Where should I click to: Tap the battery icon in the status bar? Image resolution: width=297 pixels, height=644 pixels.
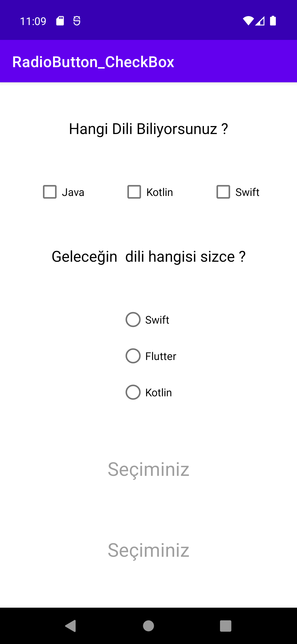273,20
